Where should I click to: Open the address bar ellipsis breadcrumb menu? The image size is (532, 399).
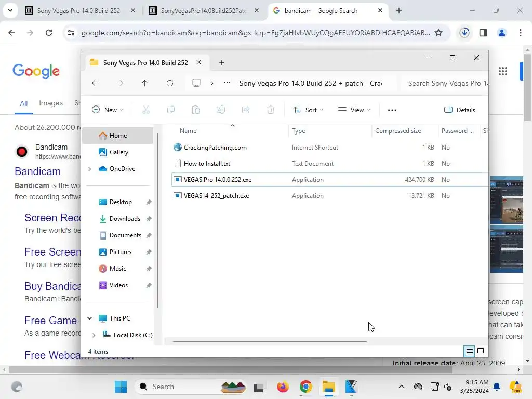click(x=227, y=83)
